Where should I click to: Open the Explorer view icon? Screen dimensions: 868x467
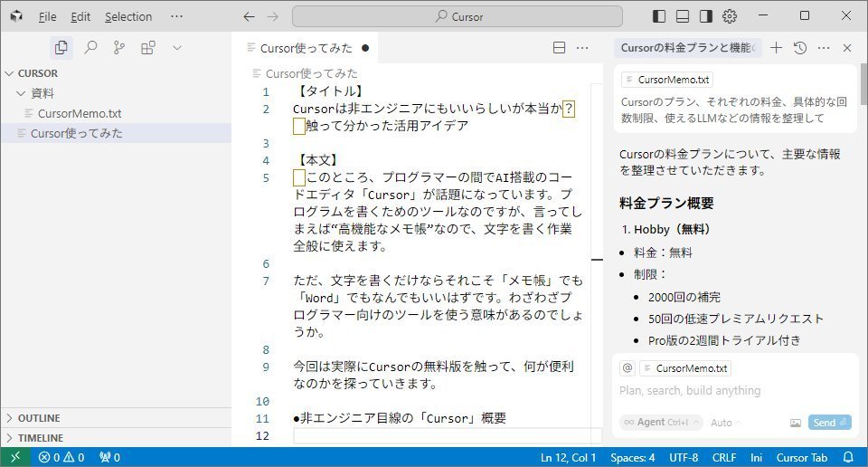61,48
